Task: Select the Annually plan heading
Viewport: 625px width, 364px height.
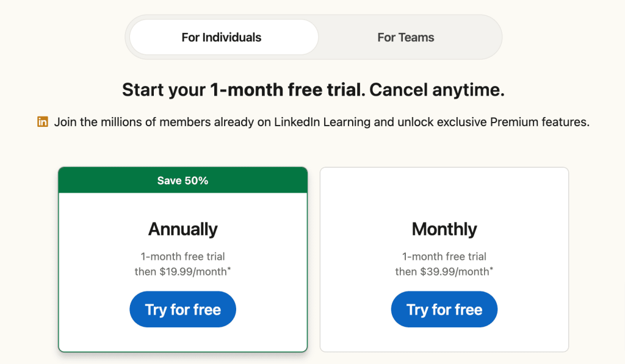Action: tap(182, 229)
